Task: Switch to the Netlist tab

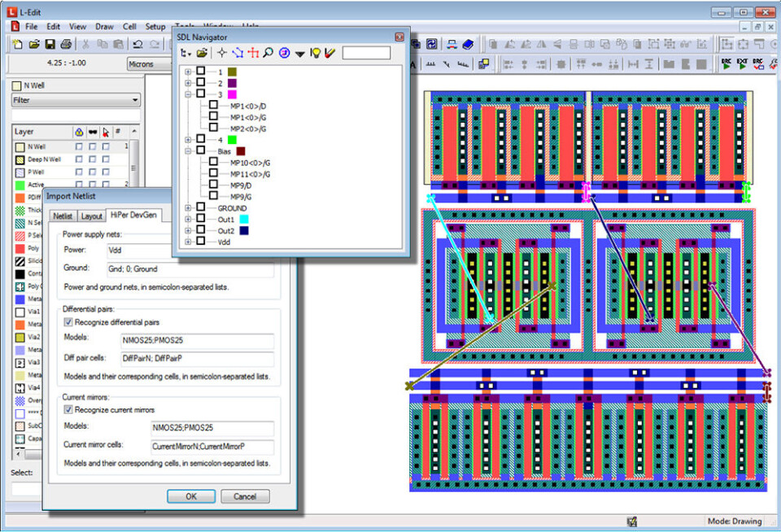Action: 63,216
